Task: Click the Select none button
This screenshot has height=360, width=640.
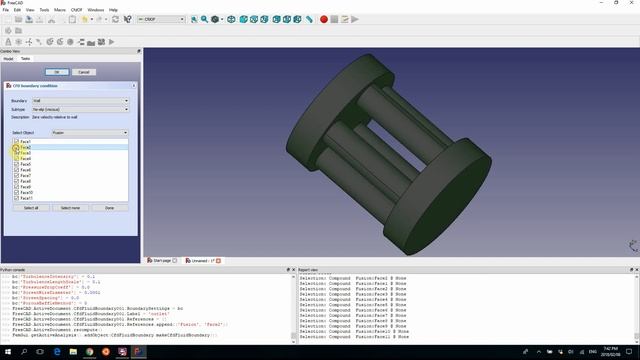Action: 70,208
